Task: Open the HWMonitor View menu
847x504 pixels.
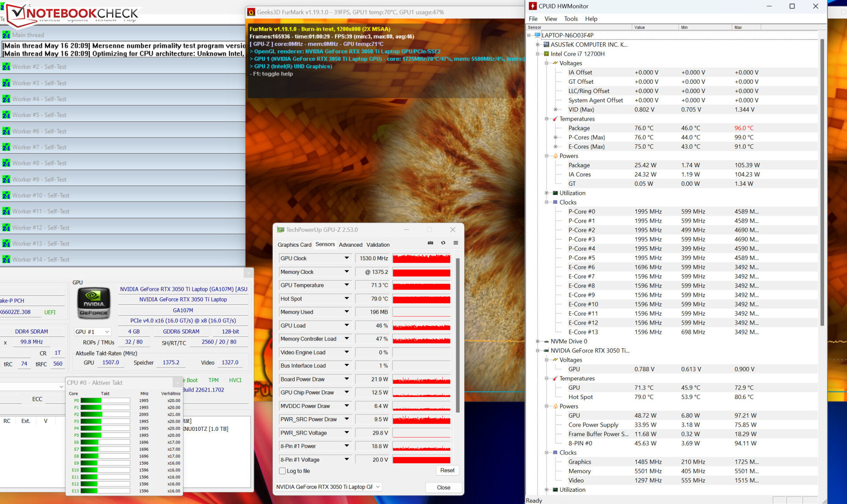Action: coord(550,19)
